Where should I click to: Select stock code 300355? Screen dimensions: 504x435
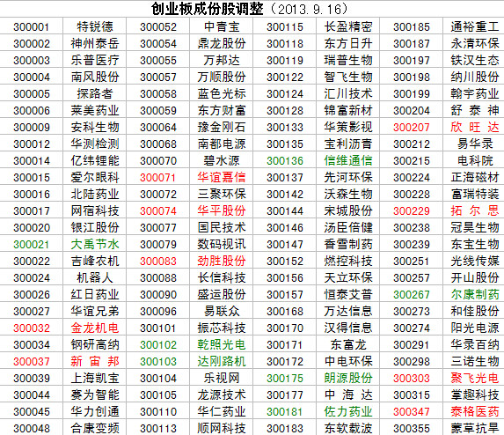coord(412,429)
